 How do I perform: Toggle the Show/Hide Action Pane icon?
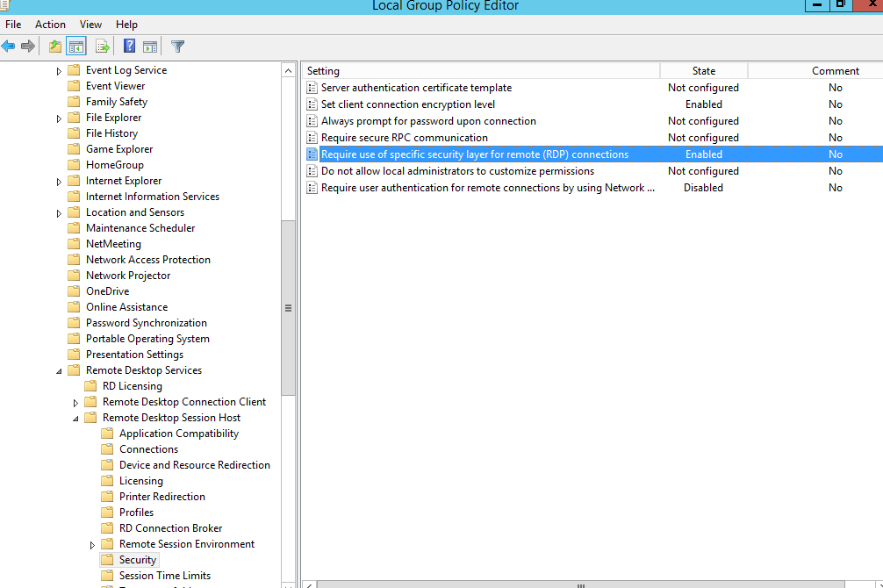point(150,47)
